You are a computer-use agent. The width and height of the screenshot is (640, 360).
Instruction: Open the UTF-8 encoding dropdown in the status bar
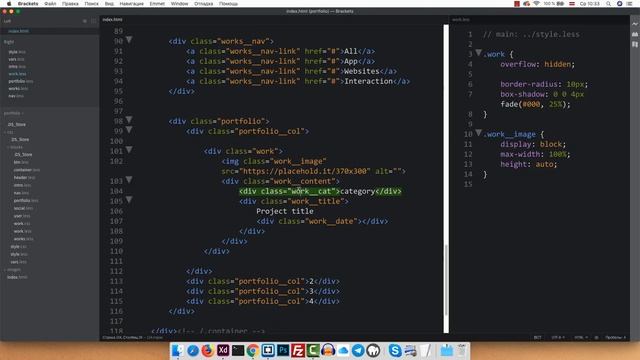pyautogui.click(x=558, y=338)
